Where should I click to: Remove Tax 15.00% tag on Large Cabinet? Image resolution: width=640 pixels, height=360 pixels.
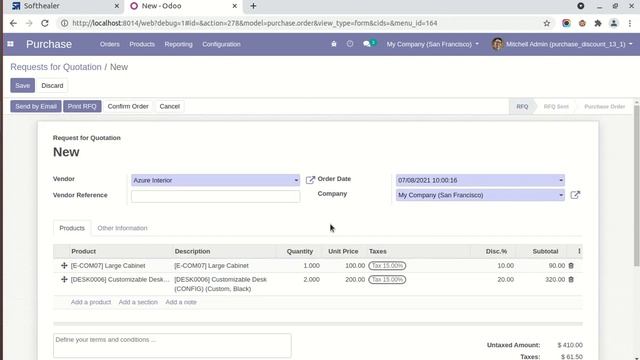click(x=387, y=266)
